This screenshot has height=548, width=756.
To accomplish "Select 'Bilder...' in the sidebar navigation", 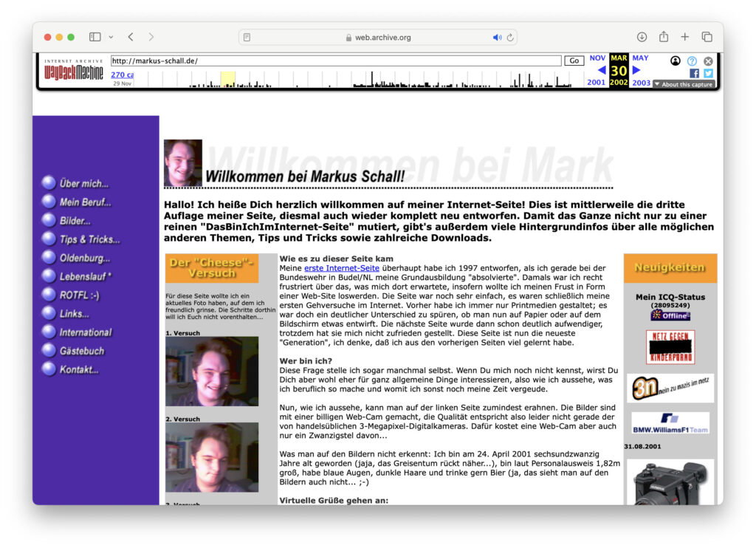I will (73, 220).
